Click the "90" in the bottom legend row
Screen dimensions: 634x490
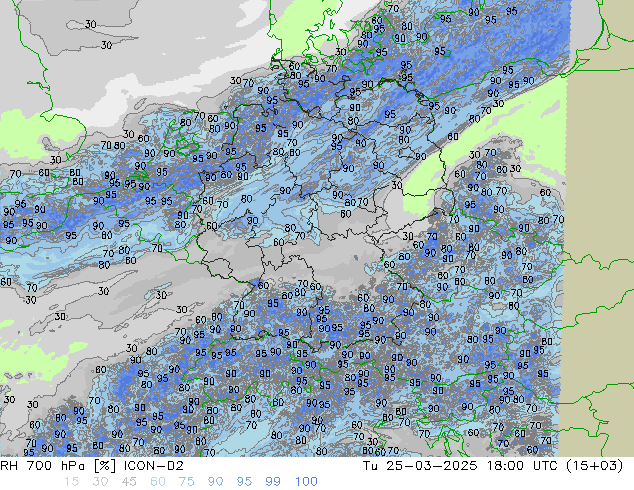click(x=215, y=482)
